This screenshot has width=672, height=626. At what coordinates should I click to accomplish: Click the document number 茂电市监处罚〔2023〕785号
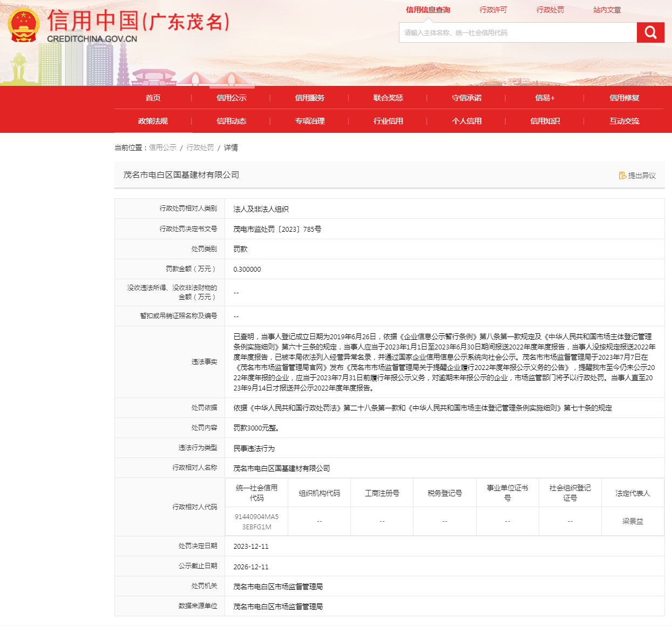click(277, 229)
